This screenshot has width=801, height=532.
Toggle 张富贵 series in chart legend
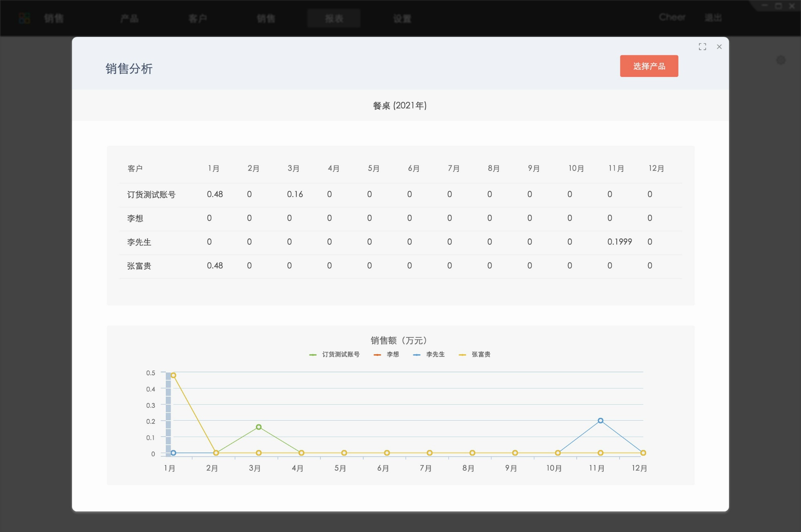click(475, 355)
